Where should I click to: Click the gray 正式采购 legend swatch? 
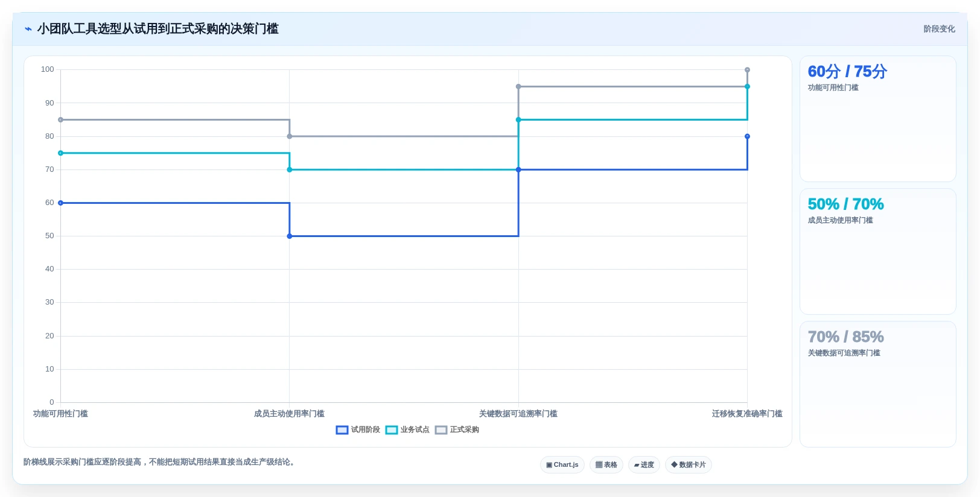tap(441, 430)
